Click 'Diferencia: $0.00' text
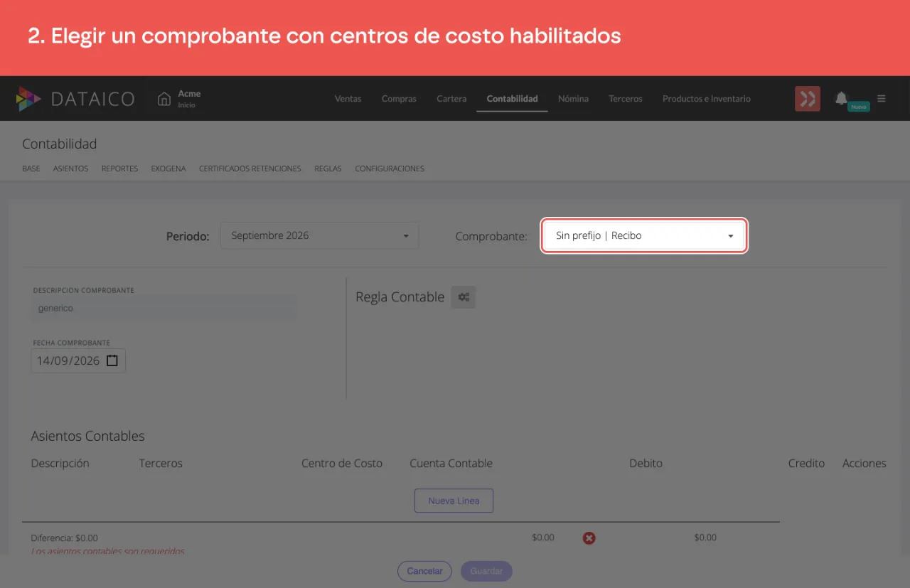The image size is (910, 588). point(65,538)
